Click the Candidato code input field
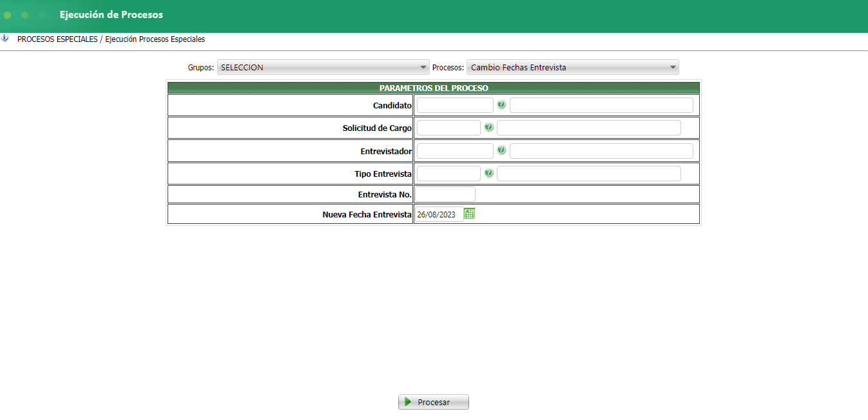This screenshot has height=420, width=868. (x=455, y=105)
